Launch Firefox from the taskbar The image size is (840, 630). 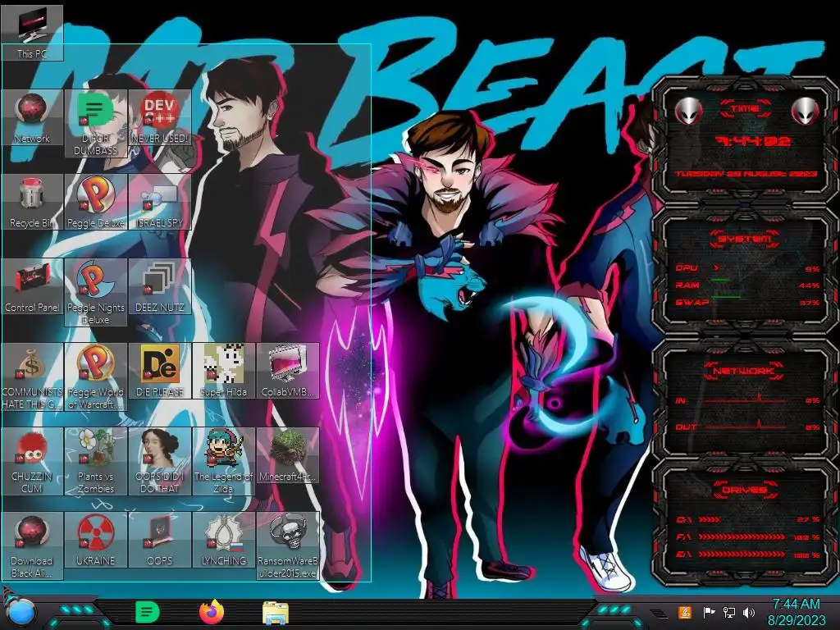click(x=212, y=612)
